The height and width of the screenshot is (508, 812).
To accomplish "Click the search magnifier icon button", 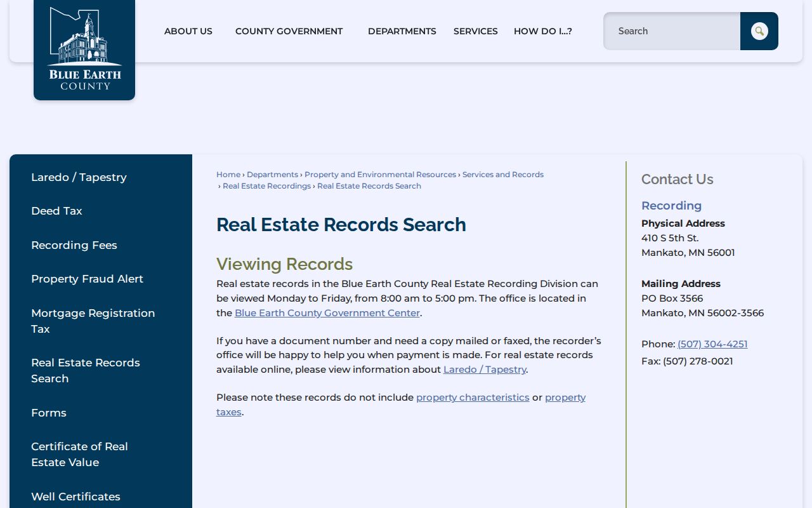I will pyautogui.click(x=759, y=31).
